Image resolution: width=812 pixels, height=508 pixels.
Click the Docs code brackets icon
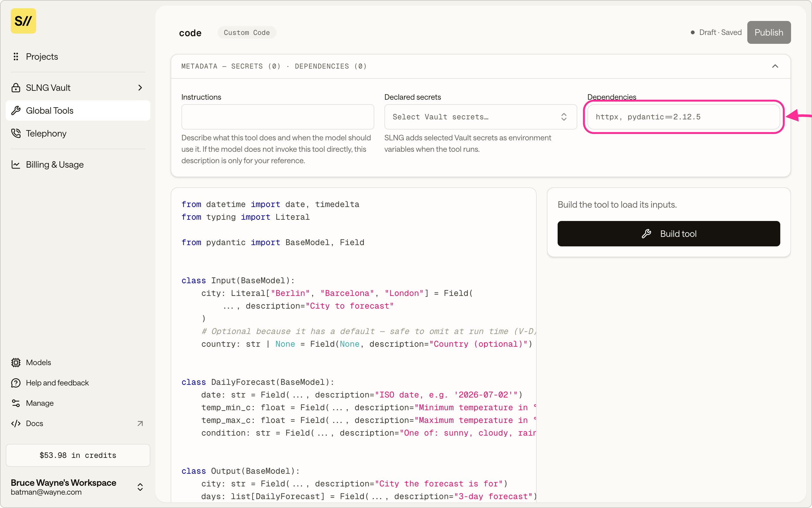click(x=16, y=423)
